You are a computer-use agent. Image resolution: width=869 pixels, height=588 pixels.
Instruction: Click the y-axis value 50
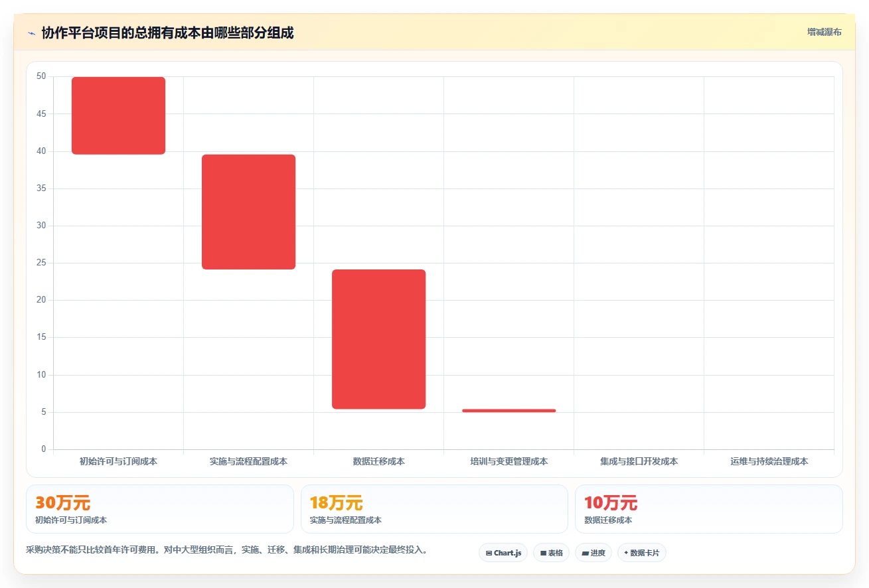tap(41, 76)
